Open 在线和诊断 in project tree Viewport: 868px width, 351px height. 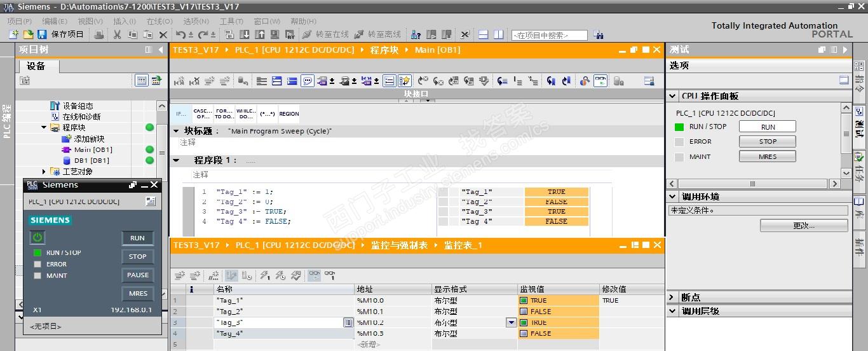[81, 117]
